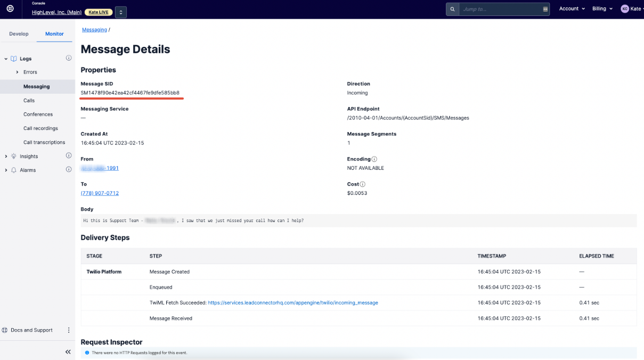
Task: Open Conferences logs in sidebar
Action: (x=37, y=114)
